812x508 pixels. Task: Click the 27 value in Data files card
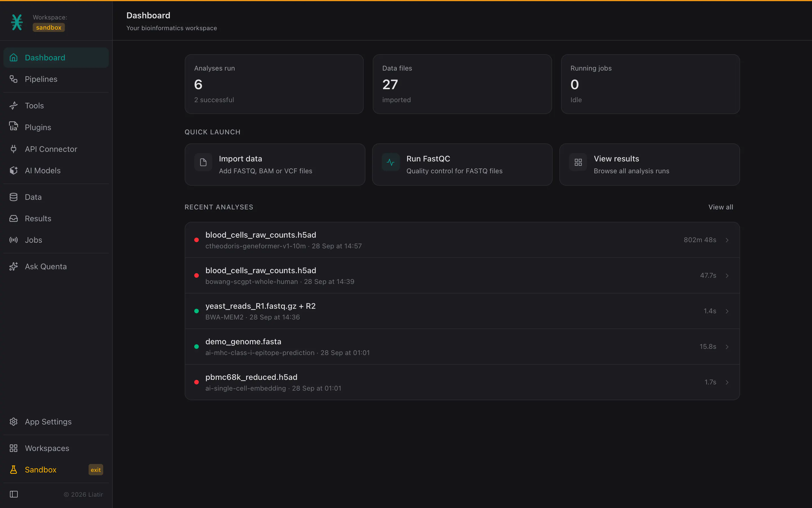coord(390,84)
